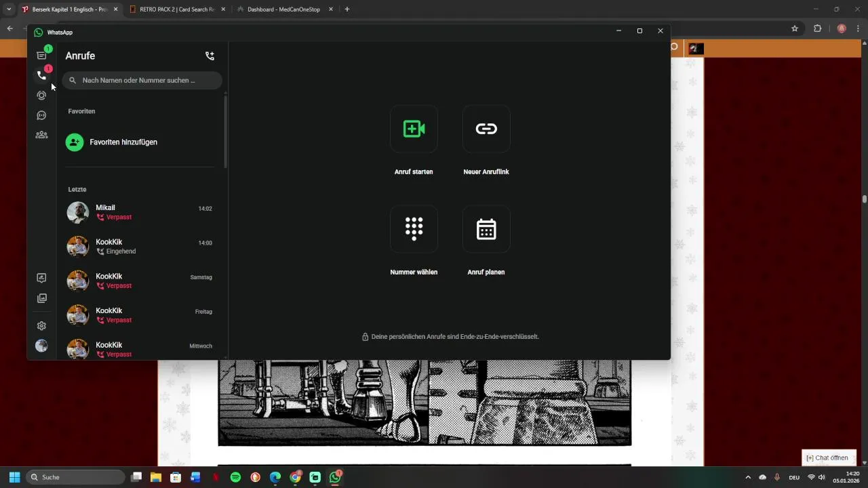Open a new Chrome tab

click(347, 9)
